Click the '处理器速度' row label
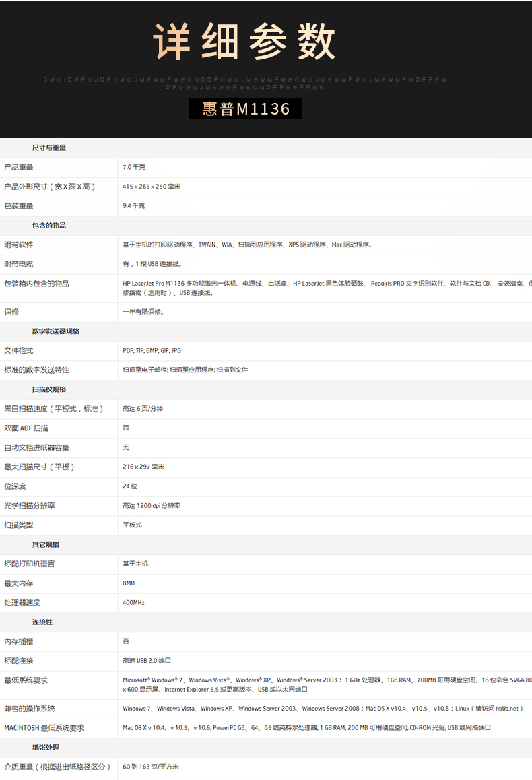The height and width of the screenshot is (780, 532). tap(22, 603)
